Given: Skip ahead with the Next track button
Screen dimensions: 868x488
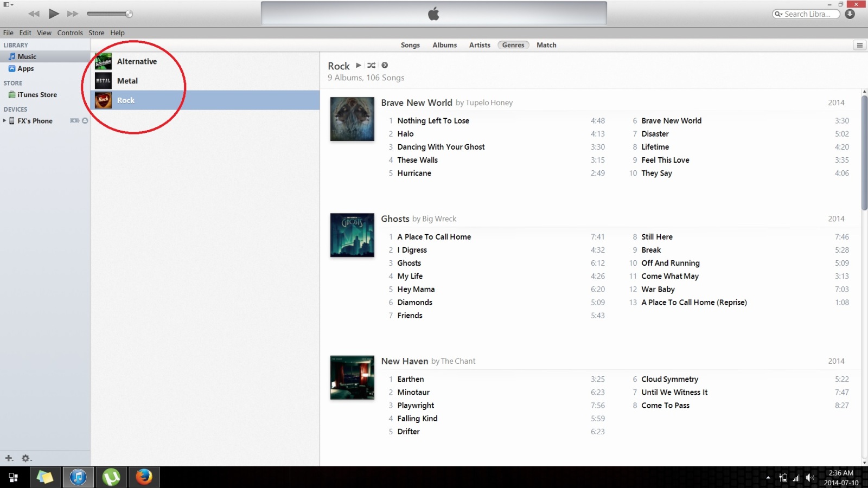Looking at the screenshot, I should 73,14.
